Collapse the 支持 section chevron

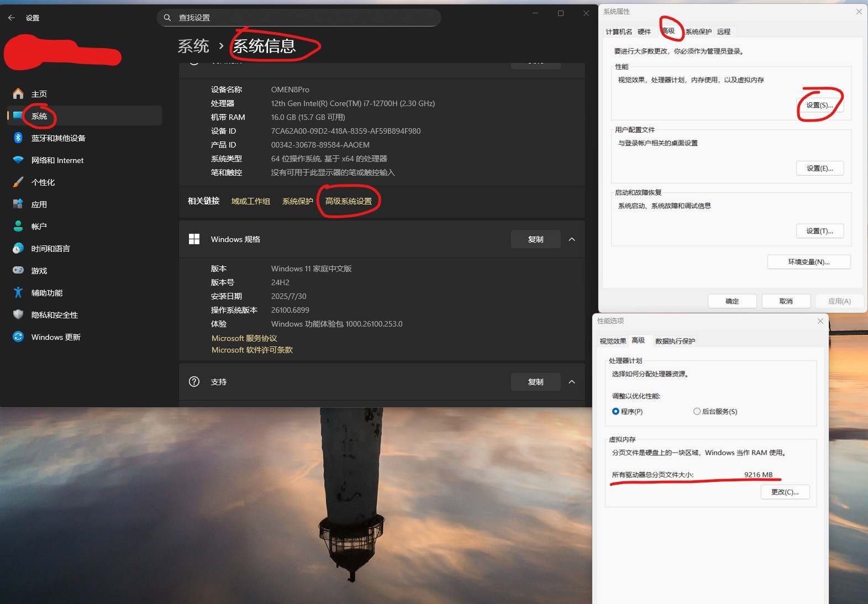point(572,382)
